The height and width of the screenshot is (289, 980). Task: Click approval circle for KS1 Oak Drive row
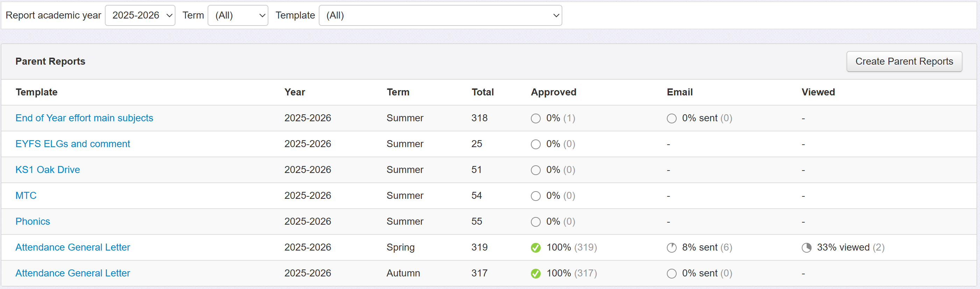tap(536, 170)
